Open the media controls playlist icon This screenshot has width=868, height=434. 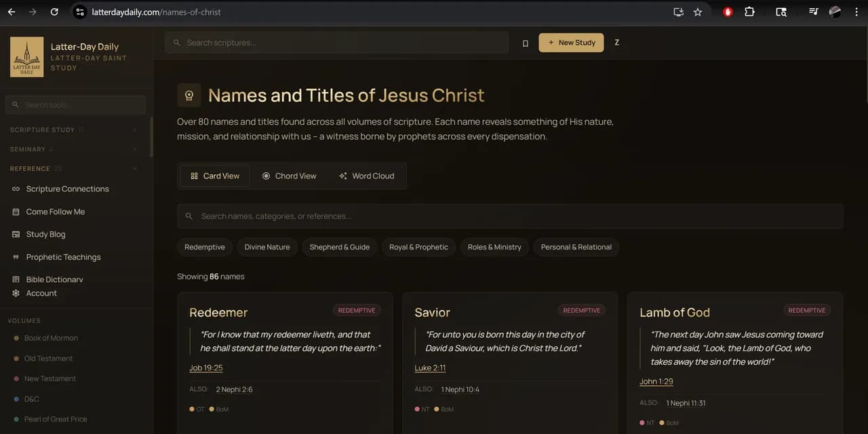(x=814, y=12)
